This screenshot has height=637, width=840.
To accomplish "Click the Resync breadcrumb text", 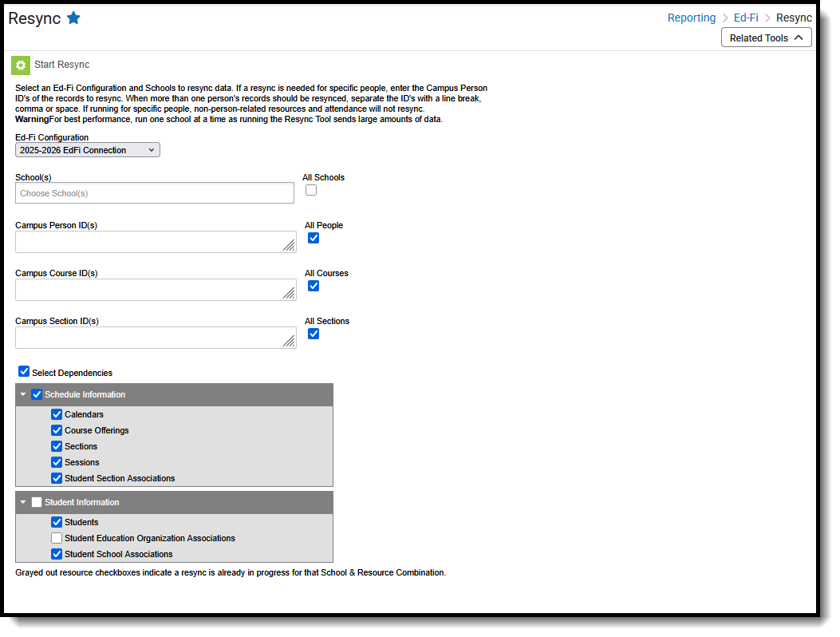I will pyautogui.click(x=794, y=18).
